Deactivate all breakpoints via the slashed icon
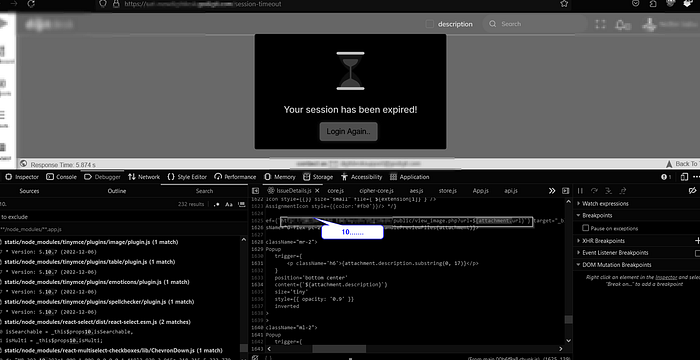 coord(692,191)
